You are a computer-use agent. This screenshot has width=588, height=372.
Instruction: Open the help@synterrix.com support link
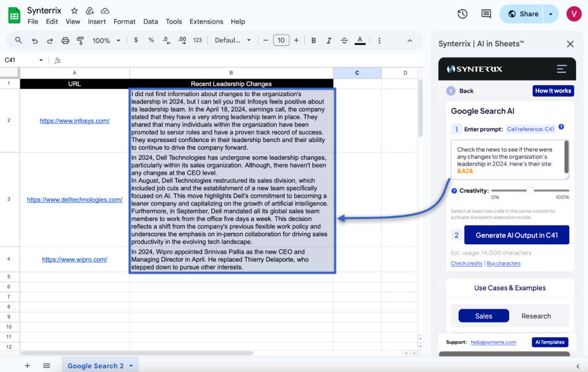493,342
